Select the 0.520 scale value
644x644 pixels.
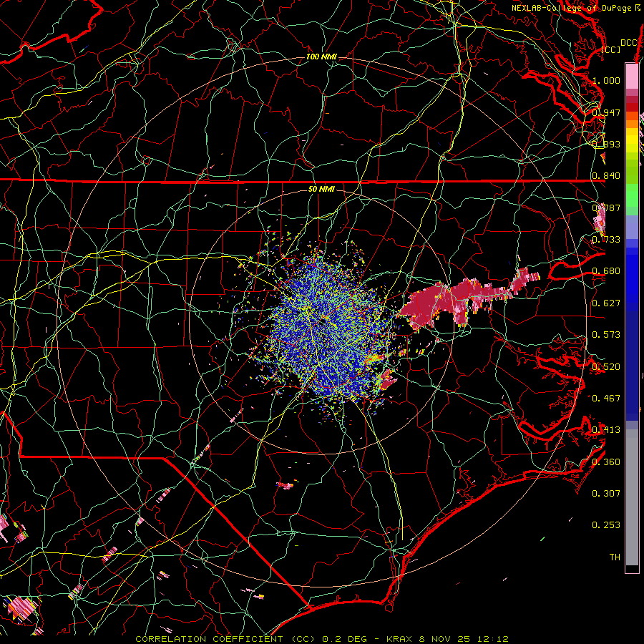606,367
